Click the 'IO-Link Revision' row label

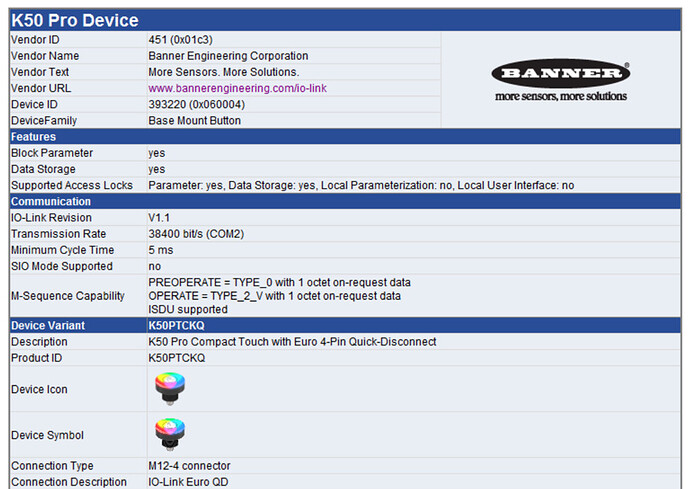(x=51, y=217)
